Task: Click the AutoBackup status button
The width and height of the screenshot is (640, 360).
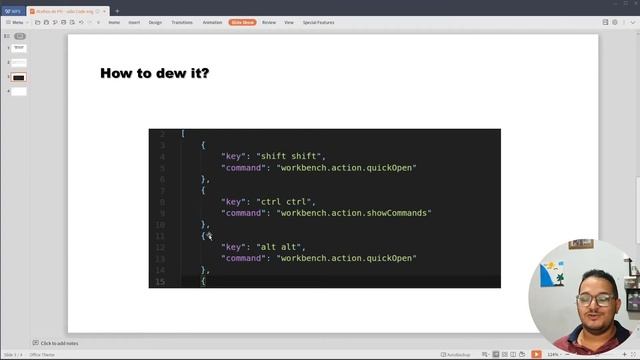Action: tap(456, 355)
